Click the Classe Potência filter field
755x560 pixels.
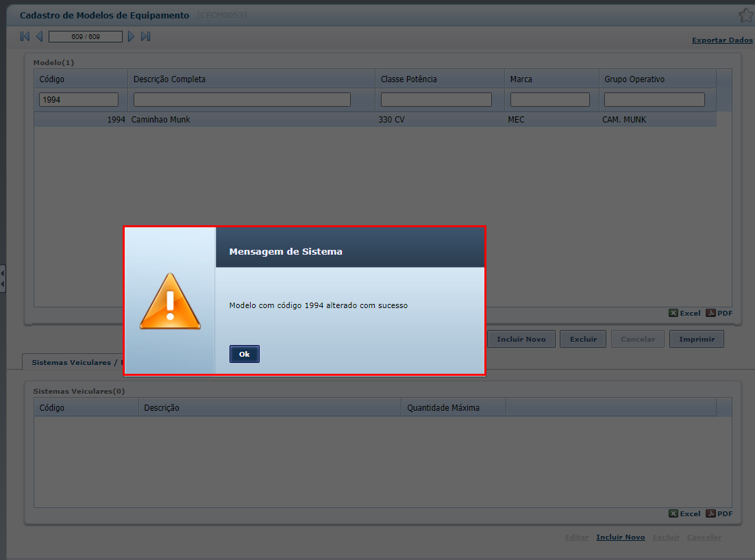(436, 99)
